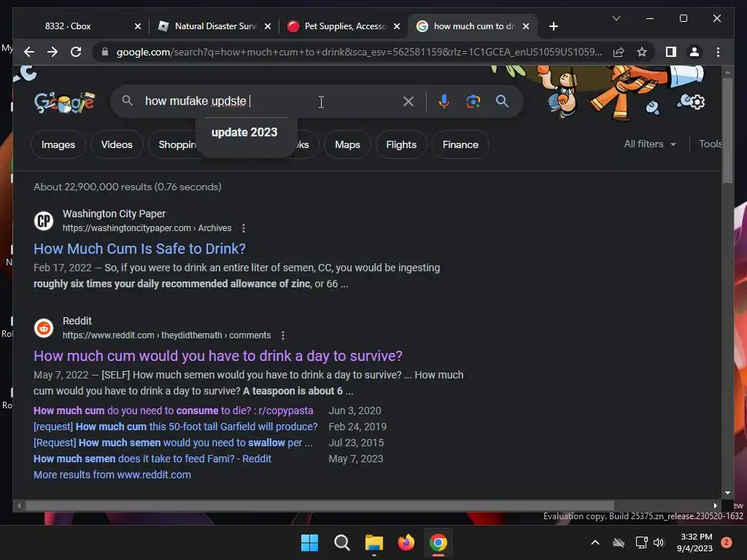Show hidden system tray icons
Image resolution: width=747 pixels, height=560 pixels.
click(x=595, y=542)
